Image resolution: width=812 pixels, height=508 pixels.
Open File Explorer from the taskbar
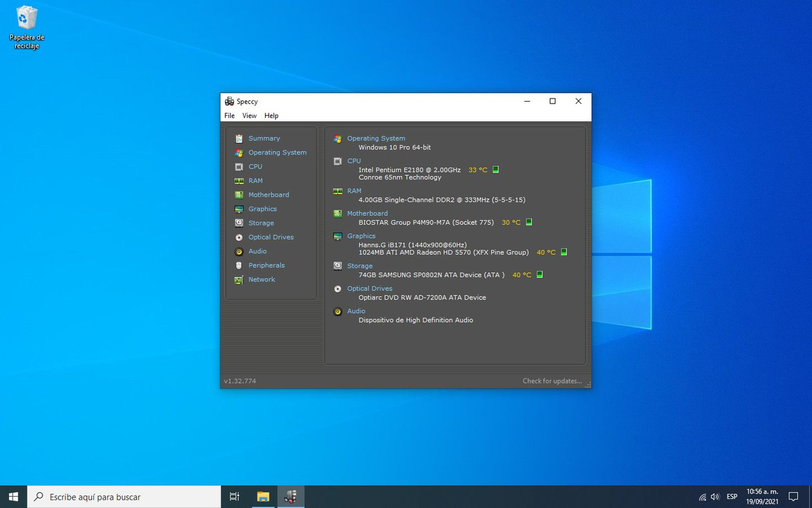263,497
